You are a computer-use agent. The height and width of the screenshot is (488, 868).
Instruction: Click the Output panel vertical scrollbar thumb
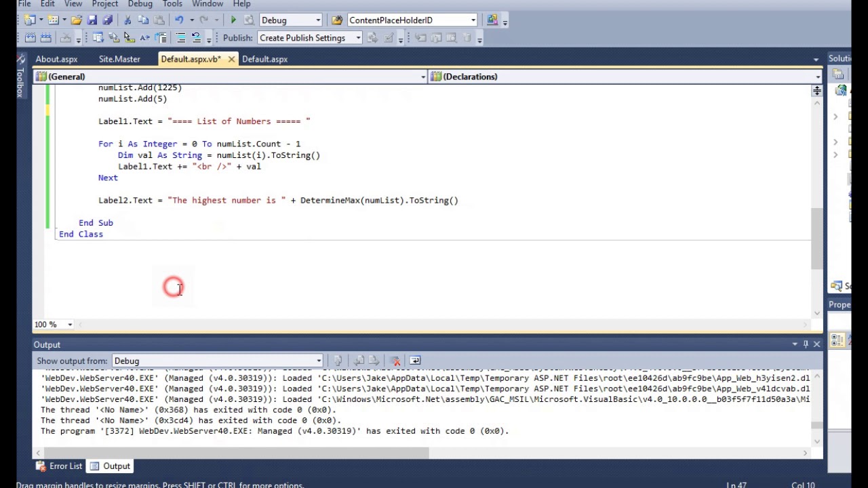[x=816, y=426]
